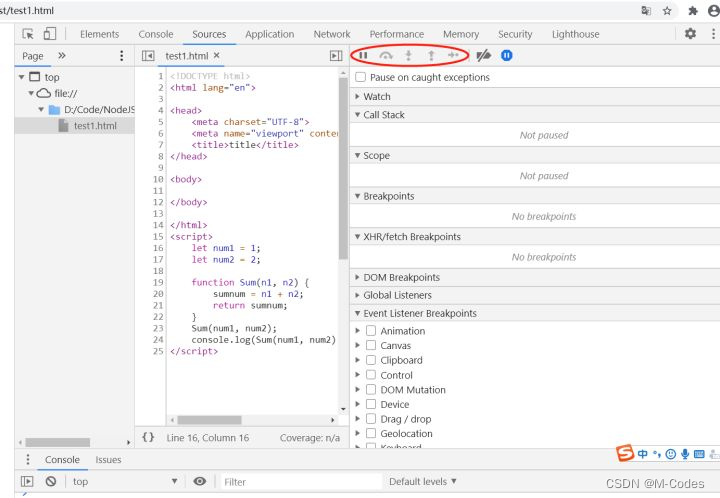Image resolution: width=720 pixels, height=498 pixels.
Task: Switch to the Elements tab
Action: click(99, 34)
